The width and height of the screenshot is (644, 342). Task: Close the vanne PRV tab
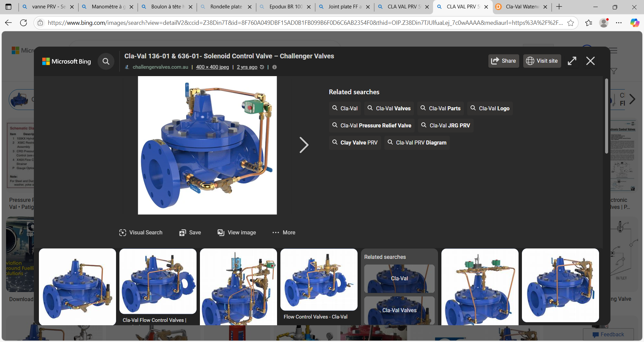[72, 7]
